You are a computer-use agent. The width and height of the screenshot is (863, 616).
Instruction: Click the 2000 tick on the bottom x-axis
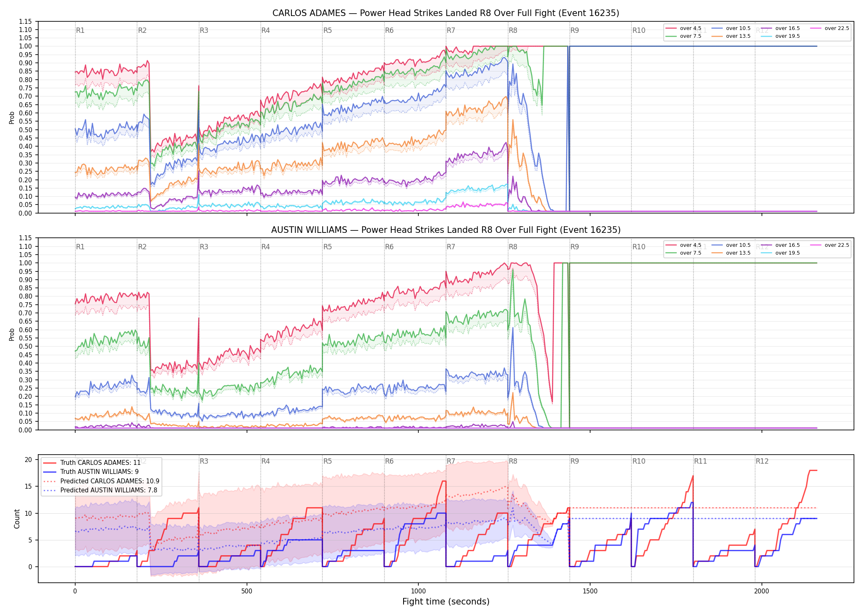click(x=761, y=591)
